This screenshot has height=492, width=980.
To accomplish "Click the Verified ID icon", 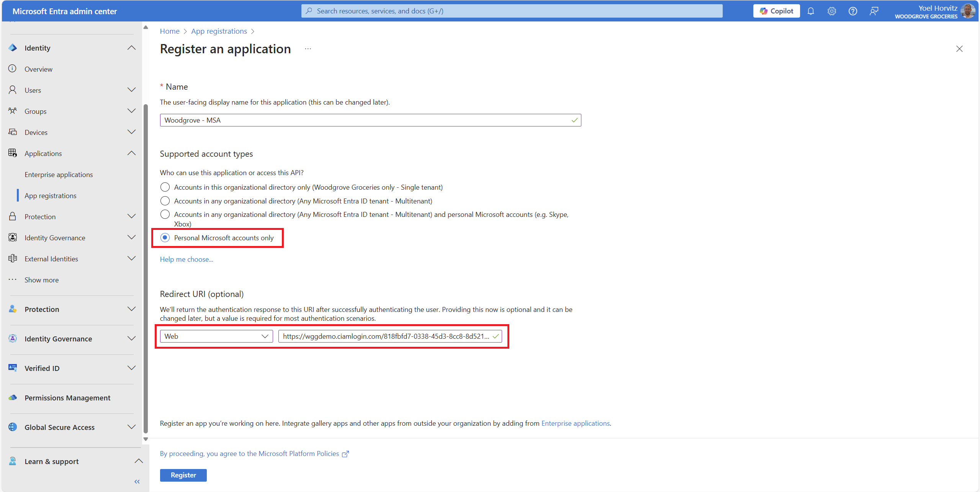I will pyautogui.click(x=13, y=368).
